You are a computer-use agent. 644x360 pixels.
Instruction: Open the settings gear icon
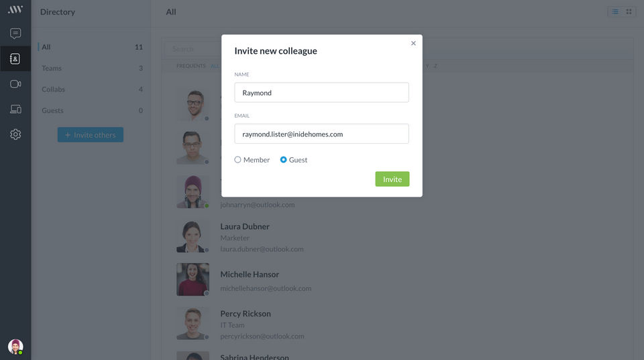(15, 134)
